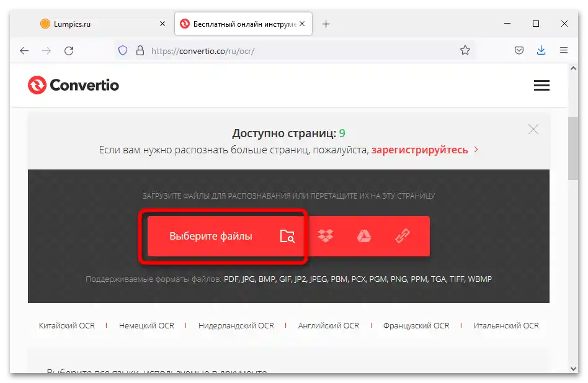Upload a file from Google Drive
Viewport: 588px width, 383px height.
click(x=363, y=236)
